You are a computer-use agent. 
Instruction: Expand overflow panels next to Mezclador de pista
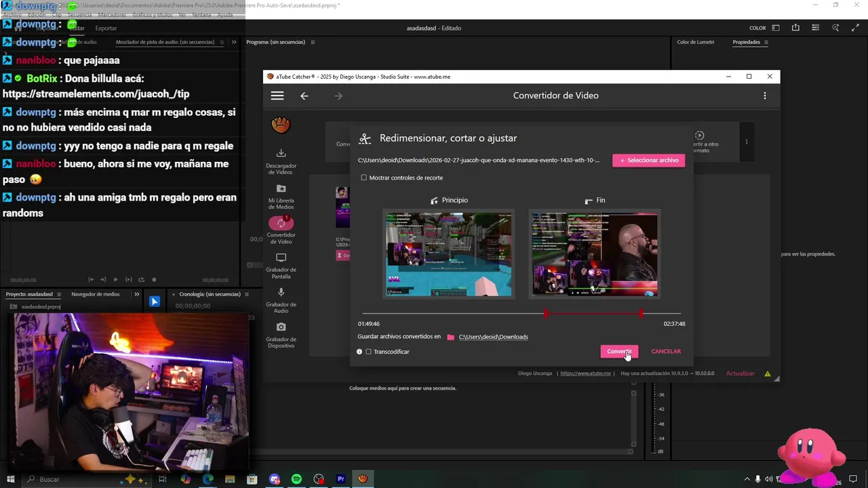click(x=234, y=42)
